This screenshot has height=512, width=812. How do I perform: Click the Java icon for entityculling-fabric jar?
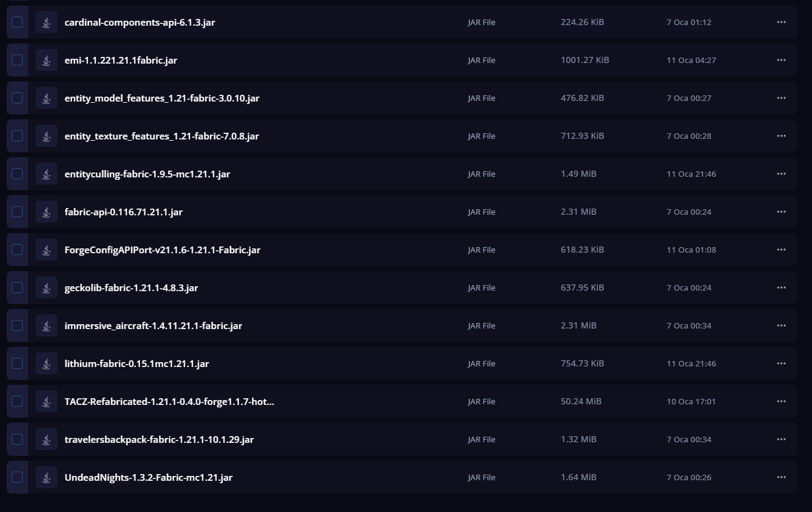point(46,174)
